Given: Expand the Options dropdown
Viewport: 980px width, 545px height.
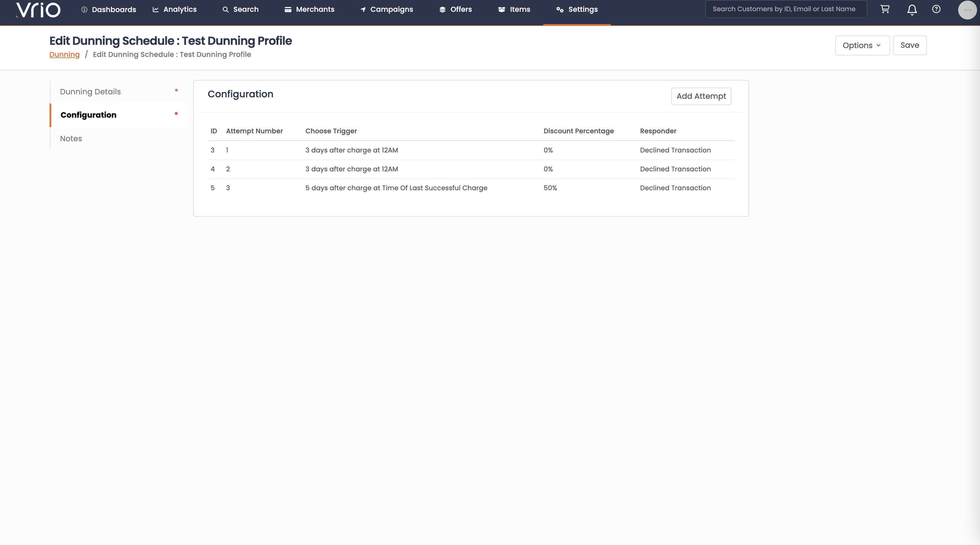Looking at the screenshot, I should [862, 45].
